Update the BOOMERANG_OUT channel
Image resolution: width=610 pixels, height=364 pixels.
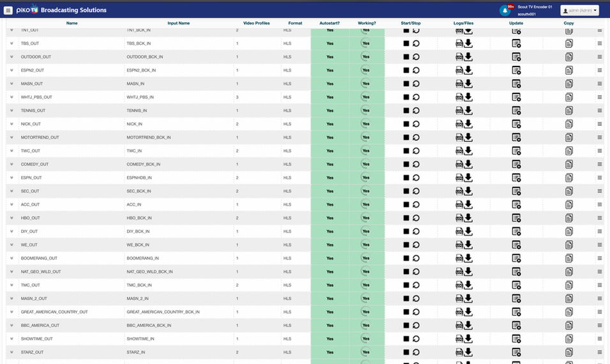pos(516,258)
